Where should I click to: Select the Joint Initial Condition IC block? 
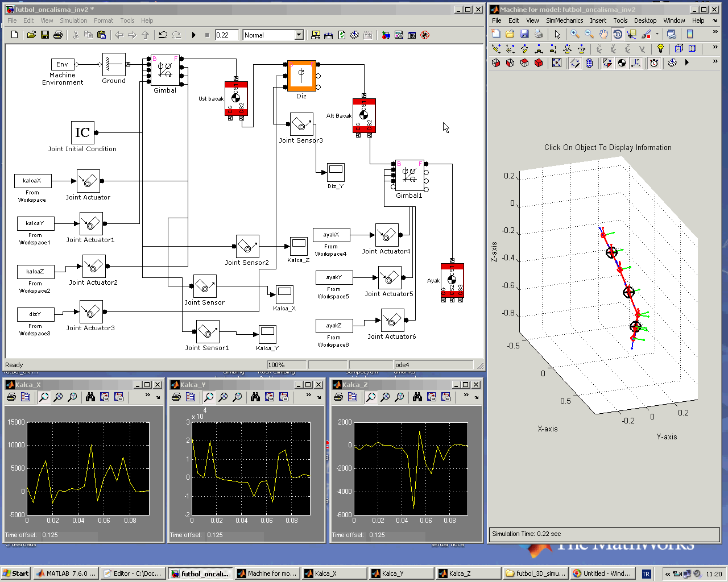pyautogui.click(x=82, y=132)
